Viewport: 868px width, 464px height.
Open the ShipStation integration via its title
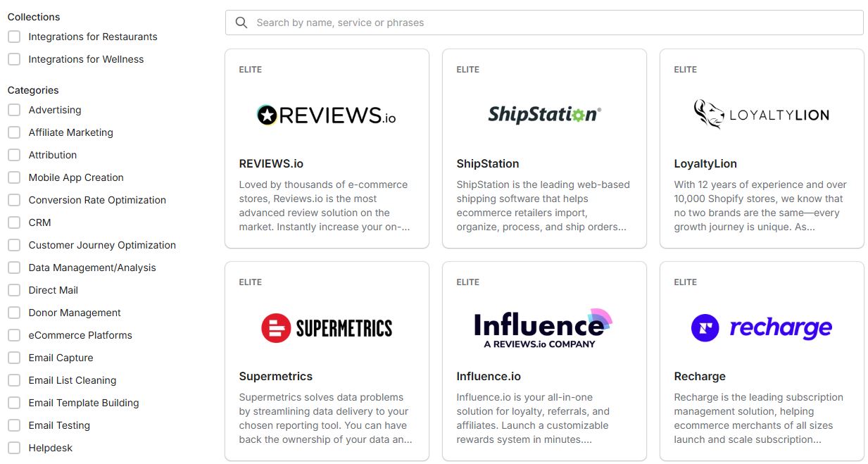488,163
